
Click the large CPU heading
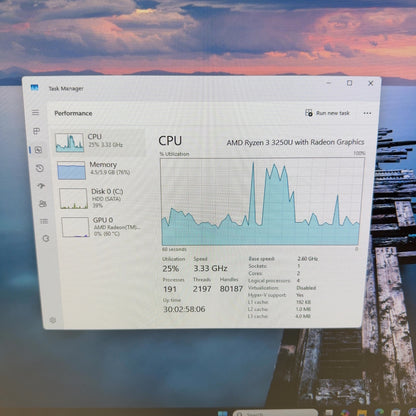[170, 141]
